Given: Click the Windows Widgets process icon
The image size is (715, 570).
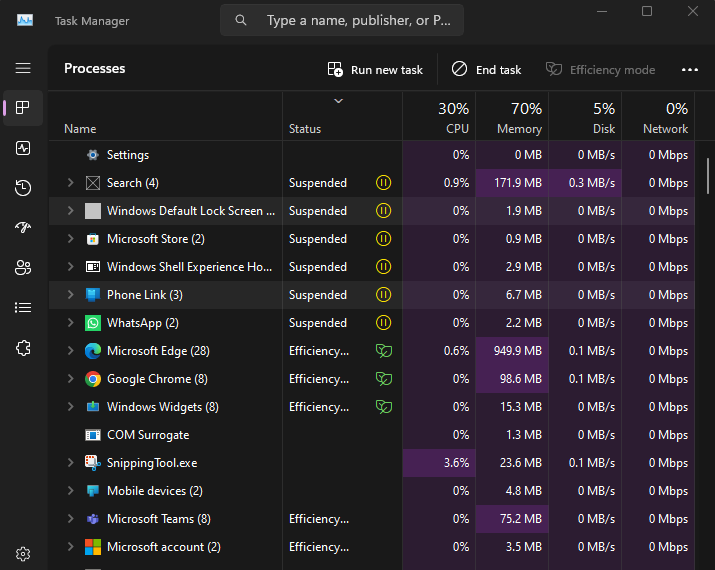Looking at the screenshot, I should click(93, 407).
